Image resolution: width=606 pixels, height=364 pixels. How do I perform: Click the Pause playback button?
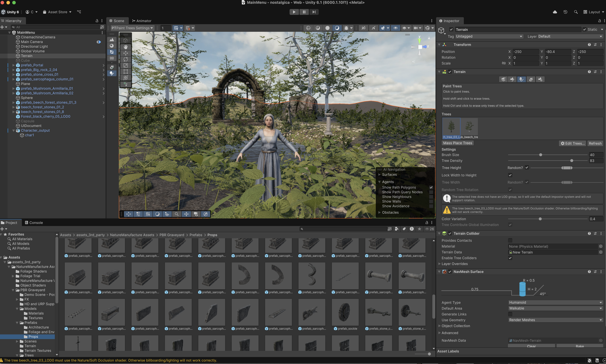tap(304, 12)
